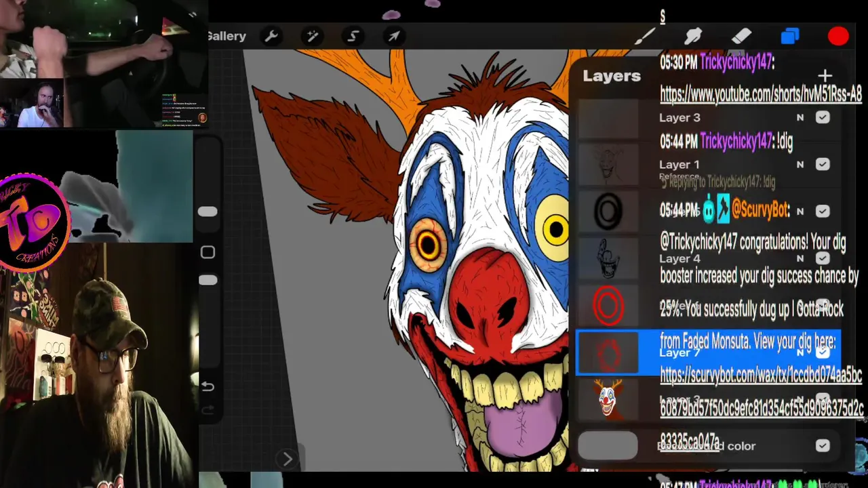Open the Background color swatch
The width and height of the screenshot is (868, 488).
click(x=608, y=446)
